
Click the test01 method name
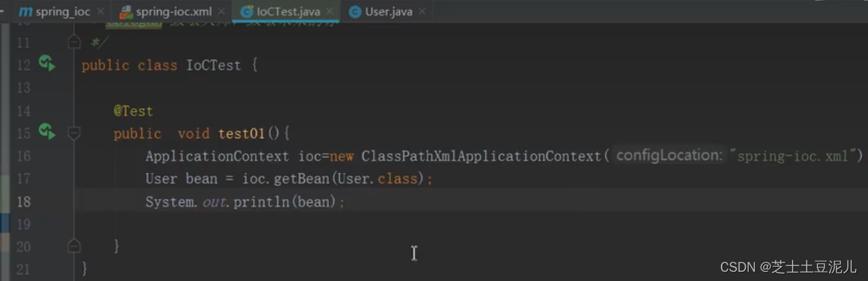click(242, 133)
